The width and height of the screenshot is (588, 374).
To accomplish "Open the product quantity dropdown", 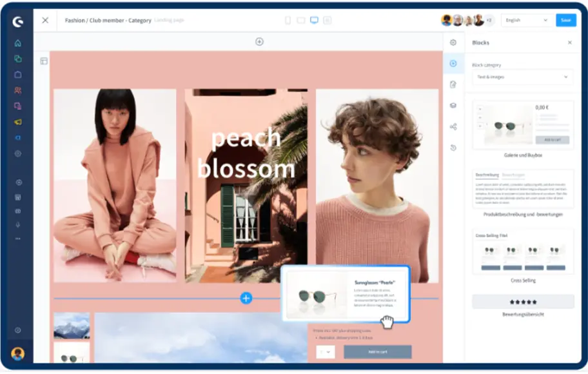I will (x=326, y=352).
